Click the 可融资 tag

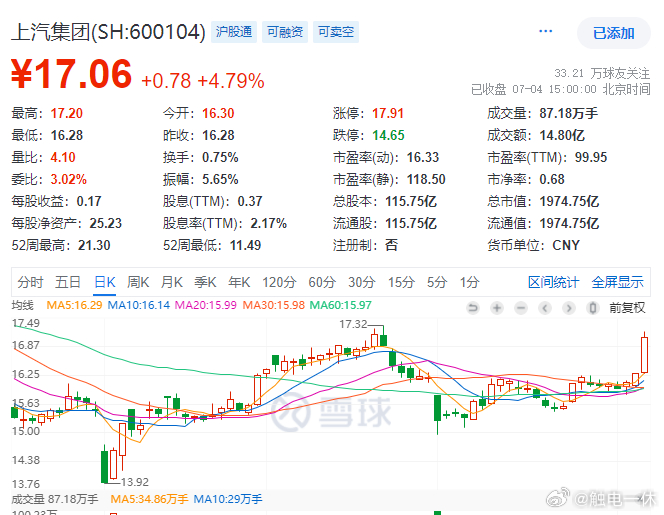click(x=285, y=32)
